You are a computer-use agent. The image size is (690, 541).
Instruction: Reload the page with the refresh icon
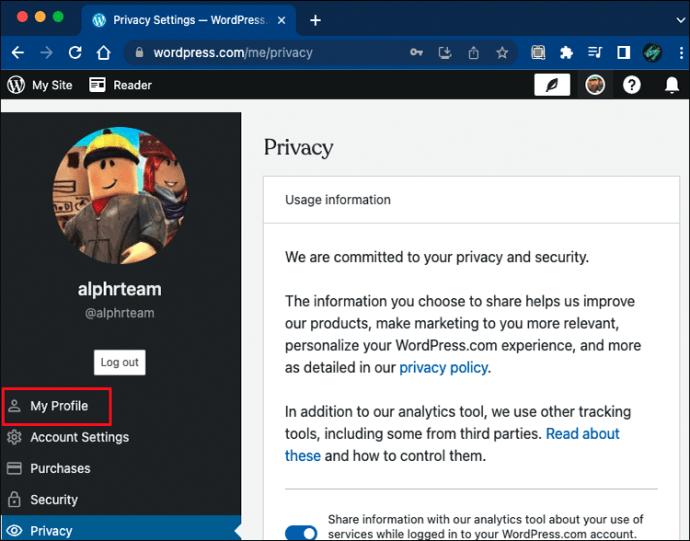(x=75, y=53)
